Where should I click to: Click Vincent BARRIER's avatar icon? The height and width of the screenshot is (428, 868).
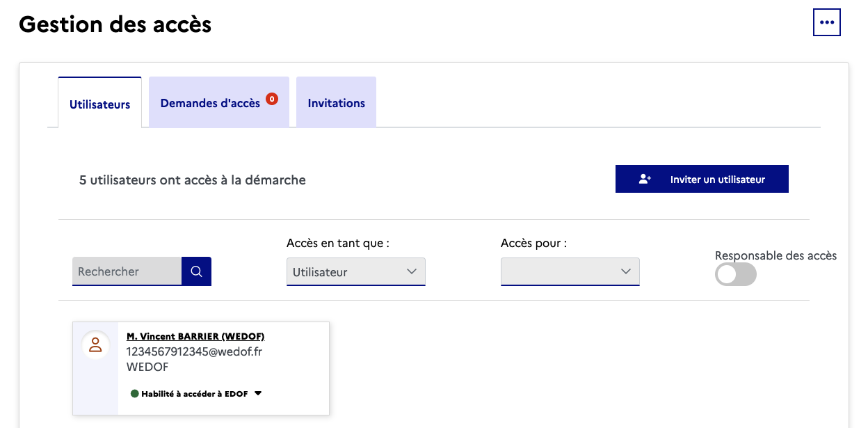pyautogui.click(x=96, y=344)
